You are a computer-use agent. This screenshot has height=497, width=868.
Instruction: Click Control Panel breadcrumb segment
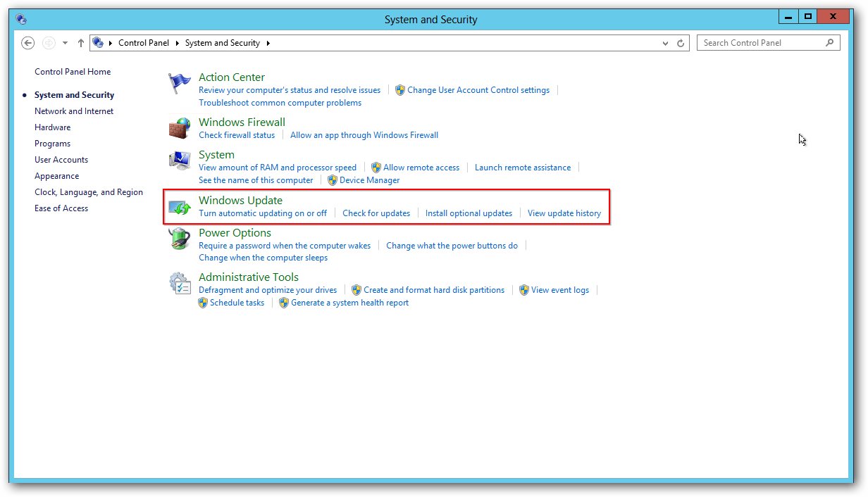tap(144, 43)
